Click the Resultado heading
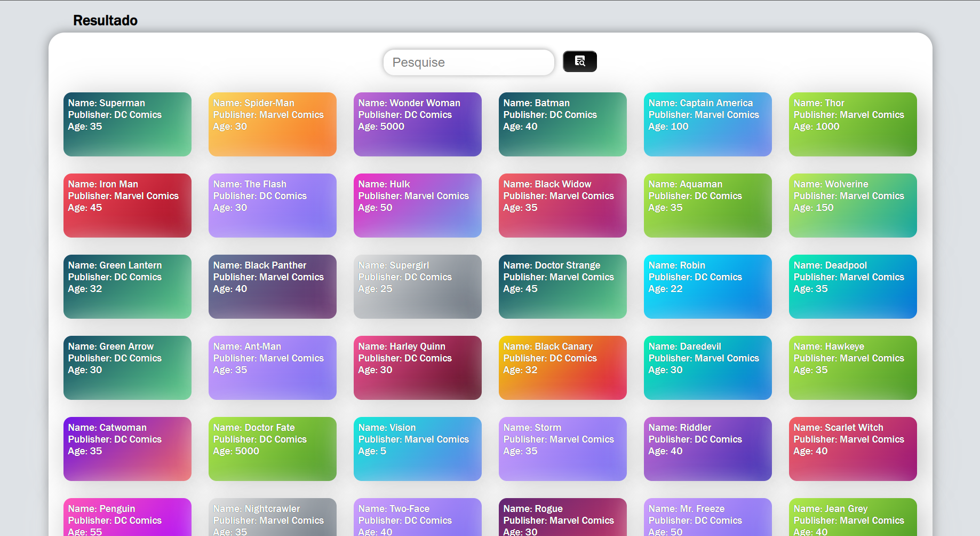 [x=105, y=20]
